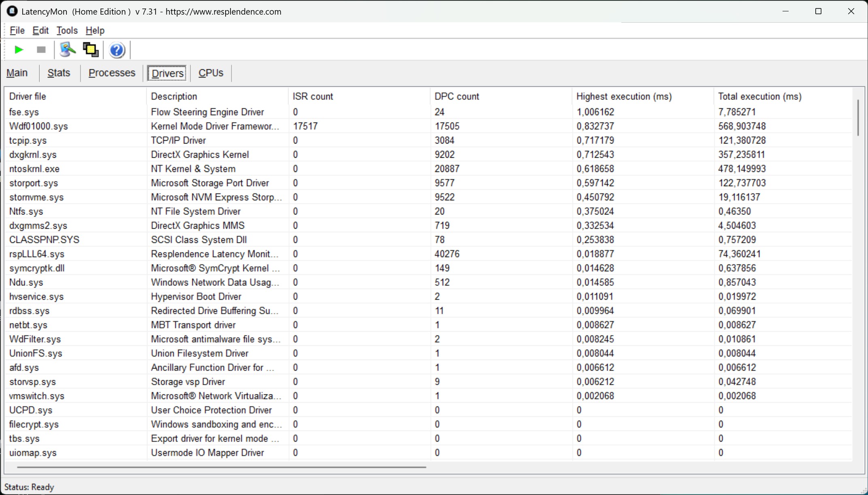This screenshot has height=495, width=868.
Task: Open the blue help question icon
Action: pos(117,50)
